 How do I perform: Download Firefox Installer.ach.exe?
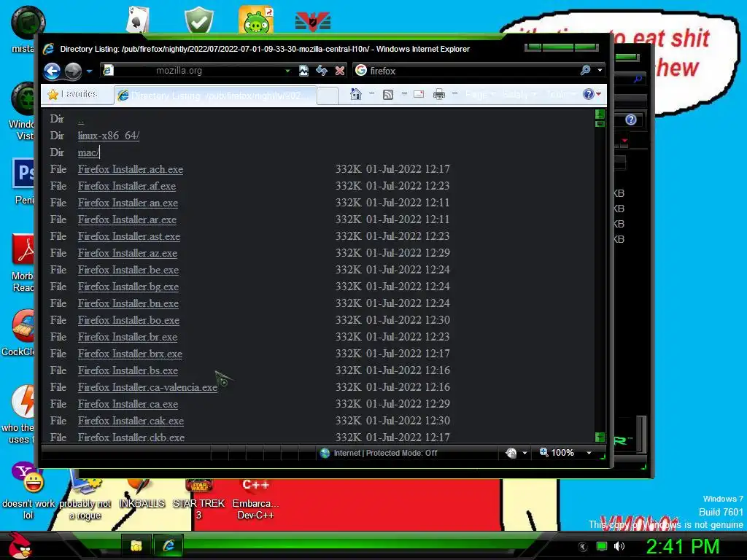131,169
